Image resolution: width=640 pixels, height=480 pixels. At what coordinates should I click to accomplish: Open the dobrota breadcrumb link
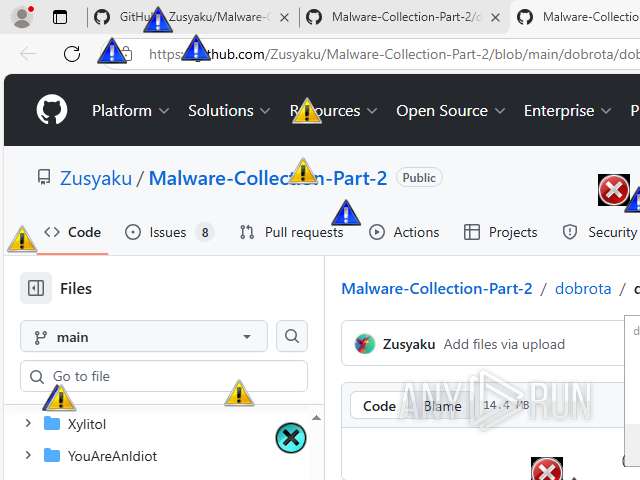coord(583,289)
